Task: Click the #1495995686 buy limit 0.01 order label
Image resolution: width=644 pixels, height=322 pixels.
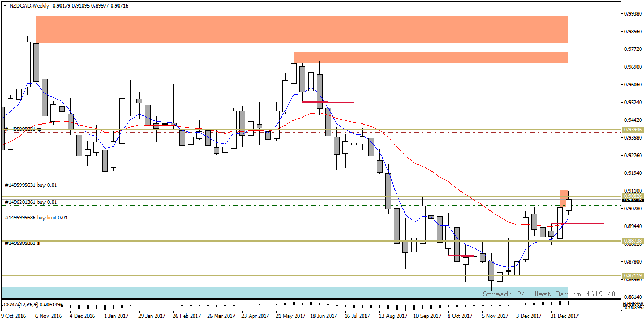Action: click(x=36, y=218)
